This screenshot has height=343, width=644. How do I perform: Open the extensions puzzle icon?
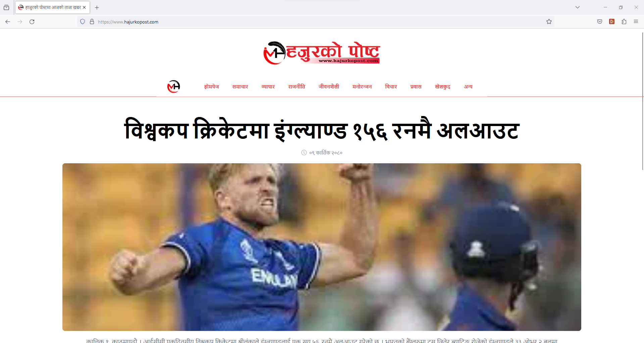[624, 22]
